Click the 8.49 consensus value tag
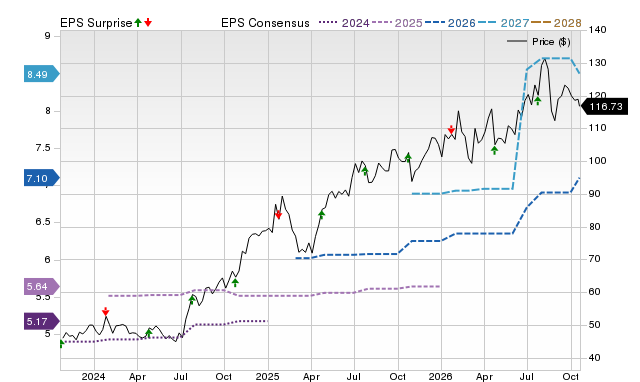This screenshot has width=640, height=382. click(x=42, y=74)
